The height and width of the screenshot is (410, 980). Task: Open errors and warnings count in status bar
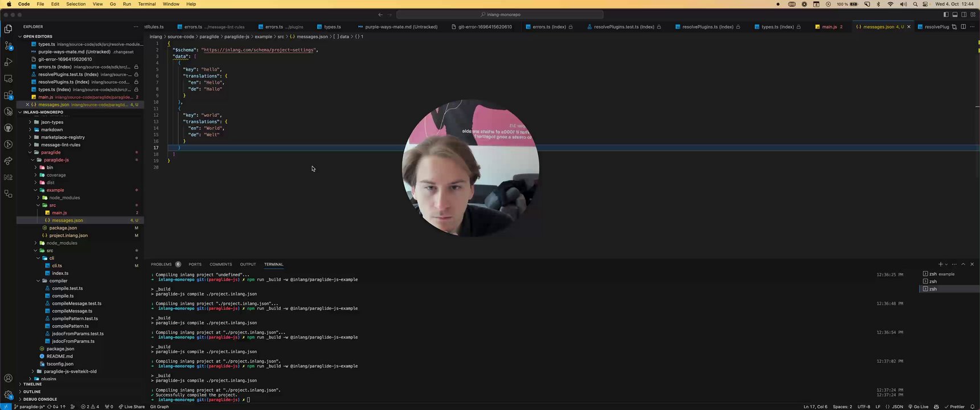[x=90, y=407]
